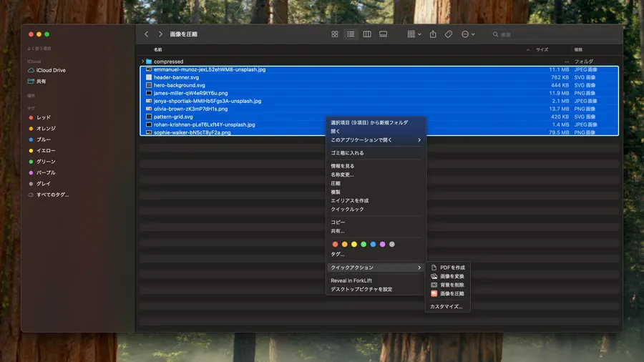The width and height of the screenshot is (644, 362).
Task: Select パープル tag in the sidebar
Action: click(42, 173)
